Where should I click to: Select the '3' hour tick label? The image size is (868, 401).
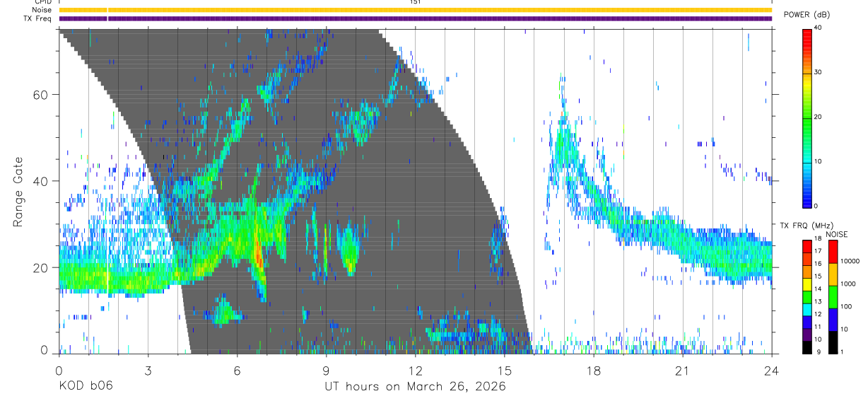(148, 370)
